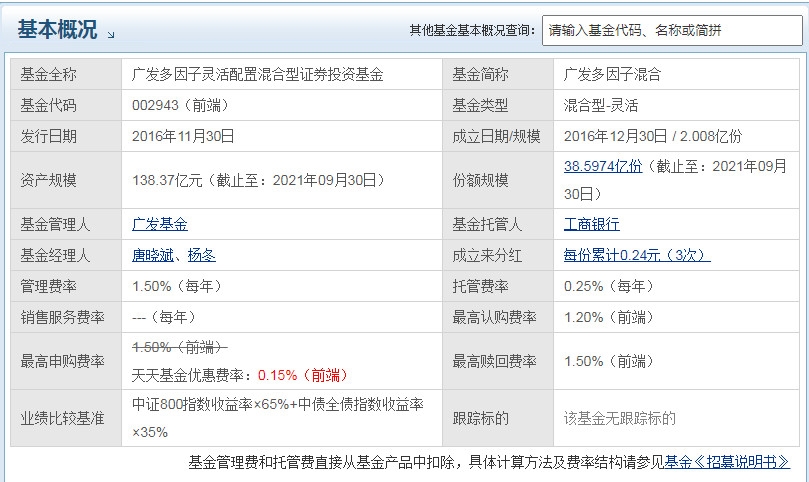Select the 跟踪标的 label cell
The width and height of the screenshot is (809, 482).
click(x=498, y=418)
